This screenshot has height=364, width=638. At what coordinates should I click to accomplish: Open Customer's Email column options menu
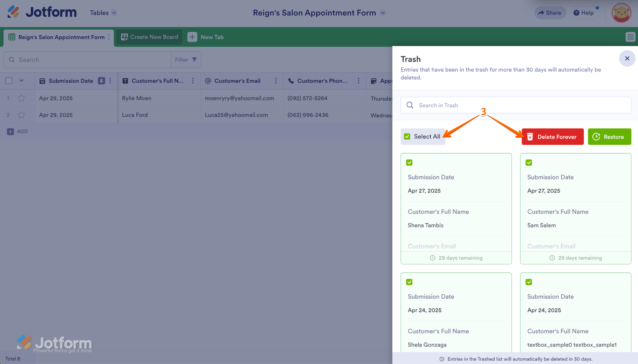[x=276, y=81]
